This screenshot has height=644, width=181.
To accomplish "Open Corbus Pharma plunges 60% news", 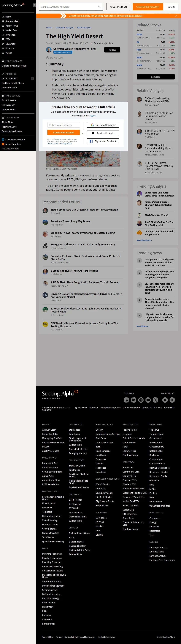I will tap(159, 274).
